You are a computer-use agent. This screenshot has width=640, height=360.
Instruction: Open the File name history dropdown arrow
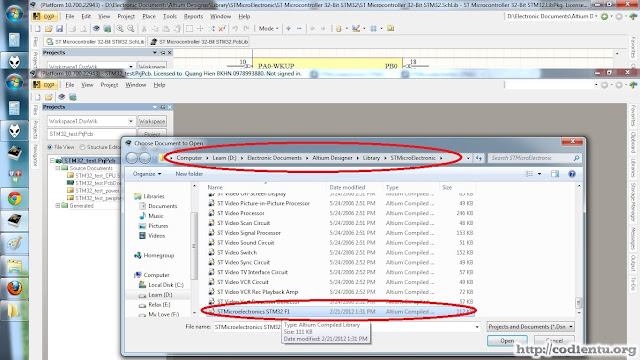click(477, 327)
